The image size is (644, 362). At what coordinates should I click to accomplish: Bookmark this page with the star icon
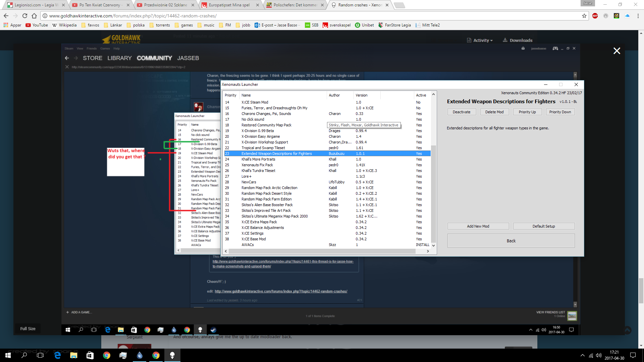tap(584, 16)
